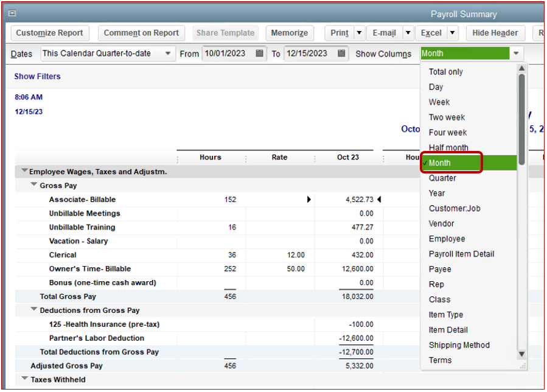Click Adjusted Gross Pay amount 5,332.00
This screenshot has height=392, width=547.
point(360,366)
